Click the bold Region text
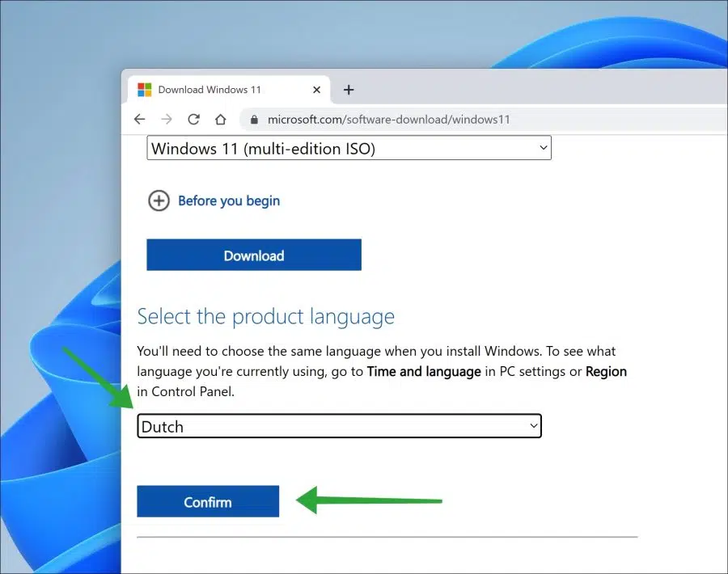728x574 pixels. pos(606,371)
